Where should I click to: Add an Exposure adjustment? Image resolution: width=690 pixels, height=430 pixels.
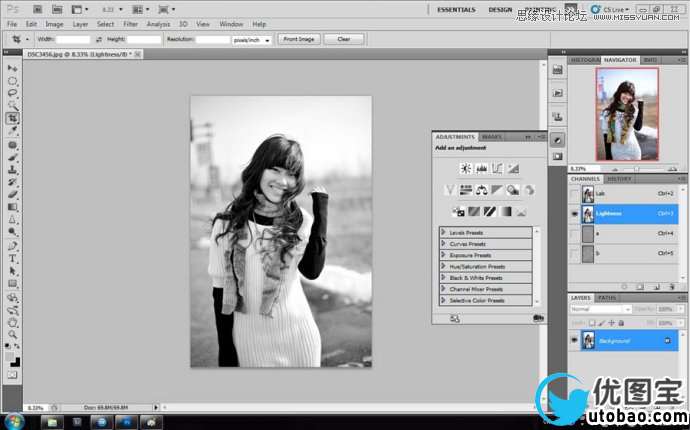tap(513, 168)
